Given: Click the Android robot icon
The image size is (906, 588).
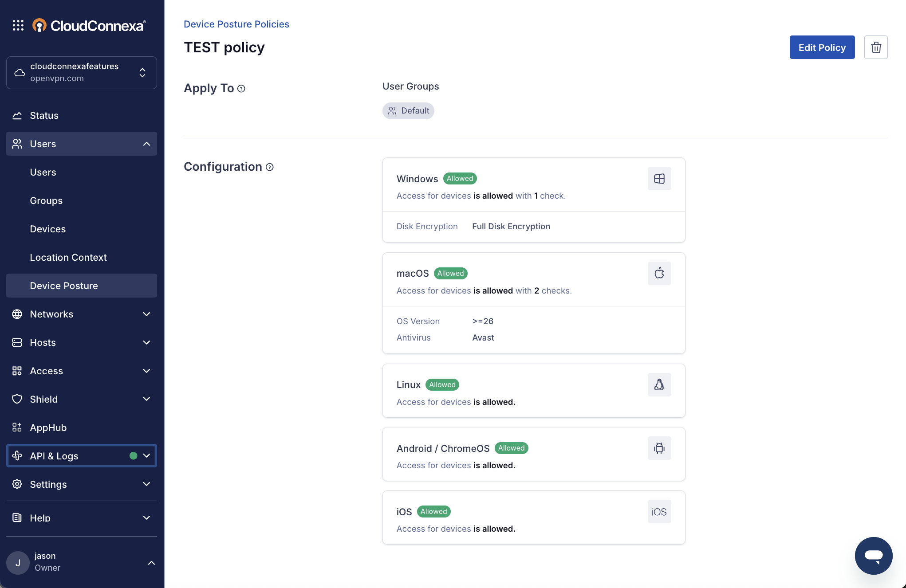Looking at the screenshot, I should (x=659, y=448).
